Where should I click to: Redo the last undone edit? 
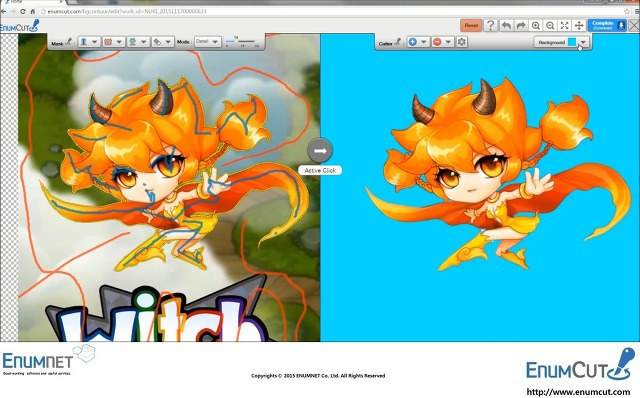pyautogui.click(x=521, y=25)
